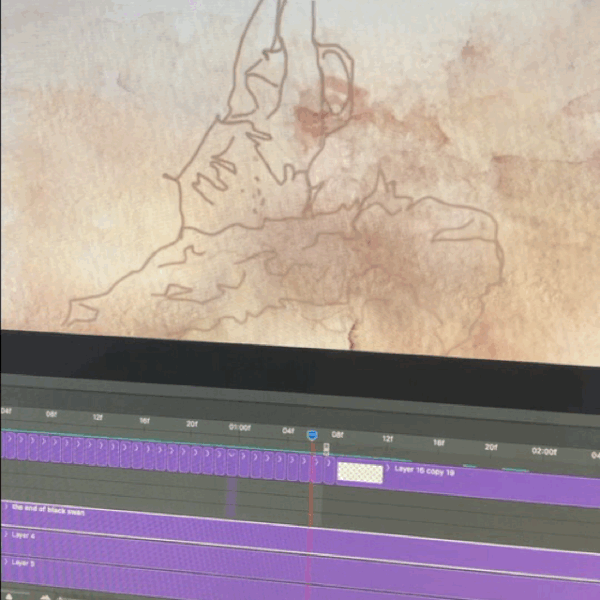This screenshot has height=600, width=600.
Task: Jump to the 01:00f mark on the ruler
Action: pos(240,427)
